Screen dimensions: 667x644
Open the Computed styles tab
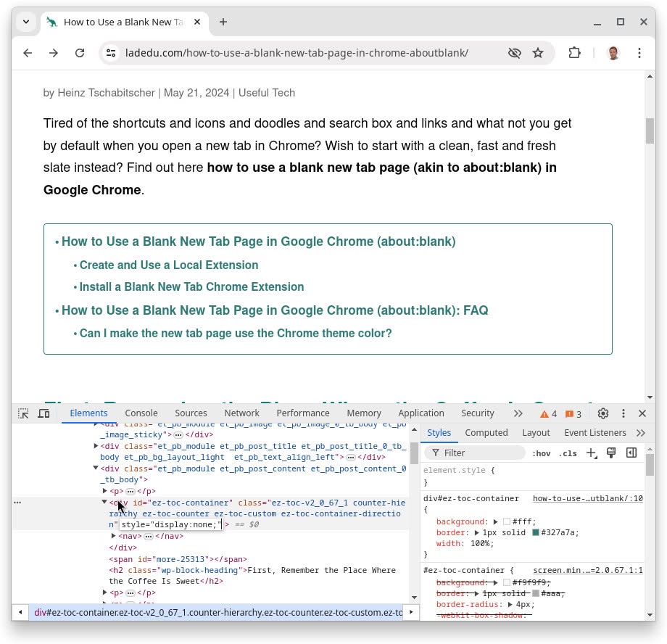[486, 432]
